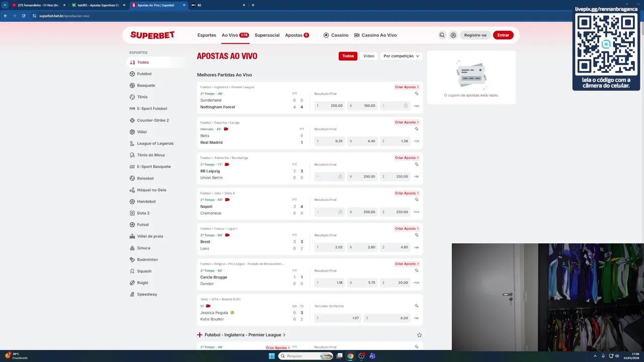644x362 pixels.
Task: Click the Registre-se button
Action: [x=475, y=35]
